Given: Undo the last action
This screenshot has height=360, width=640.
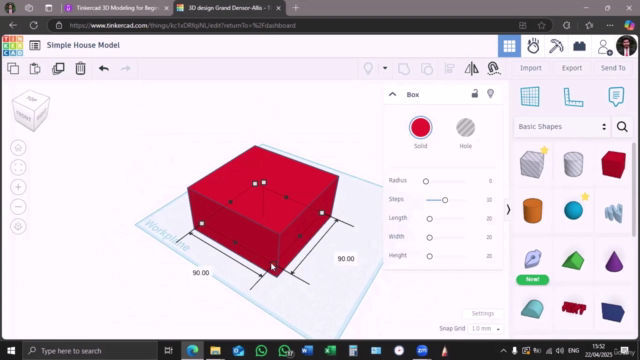Looking at the screenshot, I should pyautogui.click(x=104, y=68).
